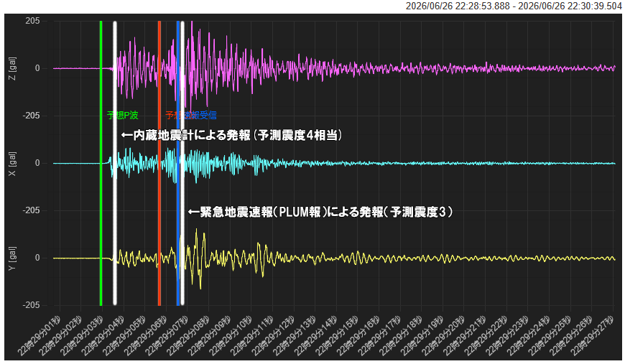Click the 22時29分03秒 time axis label
Image resolution: width=625 pixels, height=364 pixels.
[x=83, y=335]
